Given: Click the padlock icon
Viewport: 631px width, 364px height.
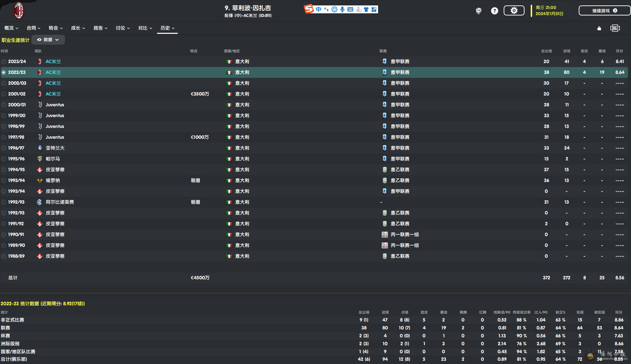Looking at the screenshot, I should (x=599, y=28).
